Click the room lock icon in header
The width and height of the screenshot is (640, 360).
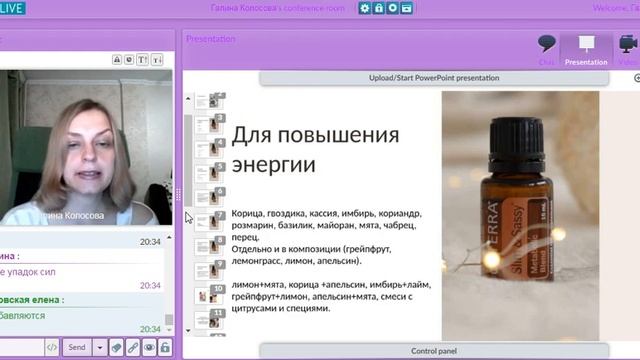click(x=379, y=8)
